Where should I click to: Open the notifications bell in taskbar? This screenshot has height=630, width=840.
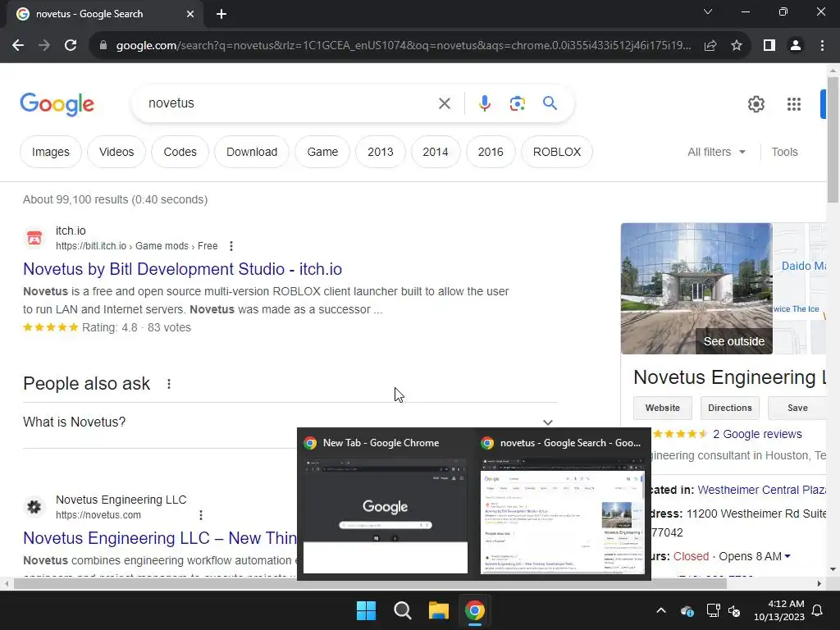[x=817, y=610]
